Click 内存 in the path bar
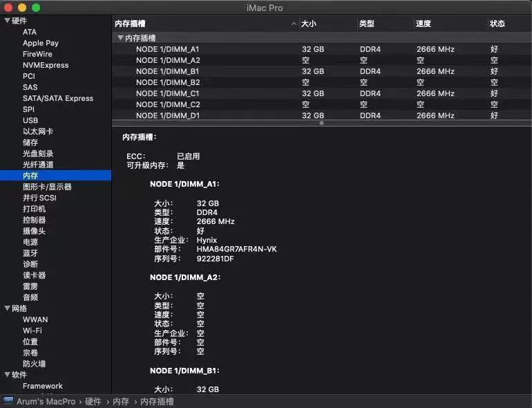 point(121,402)
